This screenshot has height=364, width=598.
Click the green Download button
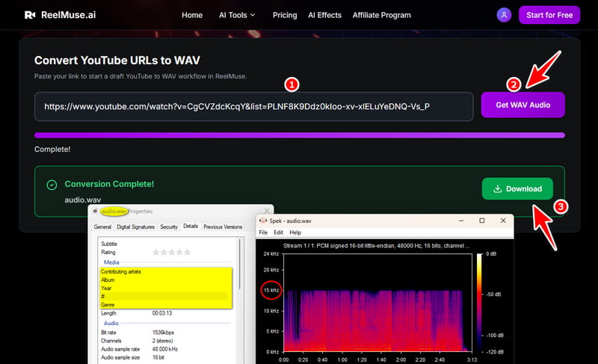[x=517, y=188]
